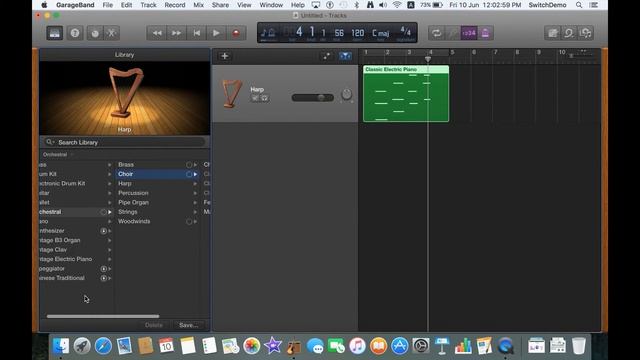Open GarageBand from the Dock
This screenshot has width=640, height=360.
click(x=294, y=346)
